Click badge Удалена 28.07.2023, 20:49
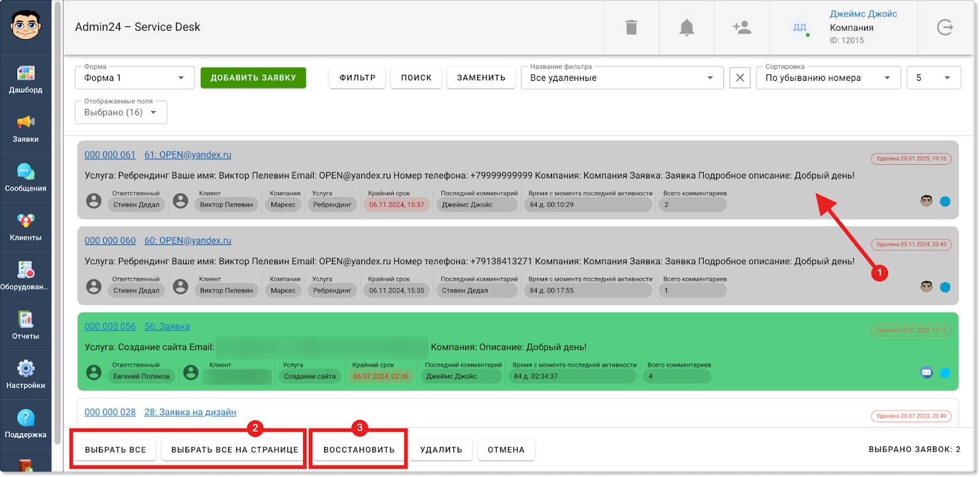Image resolution: width=980 pixels, height=477 pixels. pyautogui.click(x=911, y=416)
